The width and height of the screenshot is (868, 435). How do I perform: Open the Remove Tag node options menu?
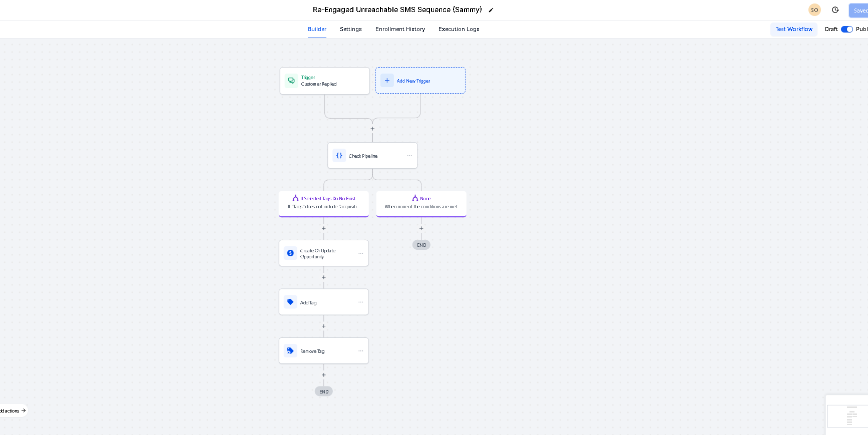pyautogui.click(x=360, y=351)
